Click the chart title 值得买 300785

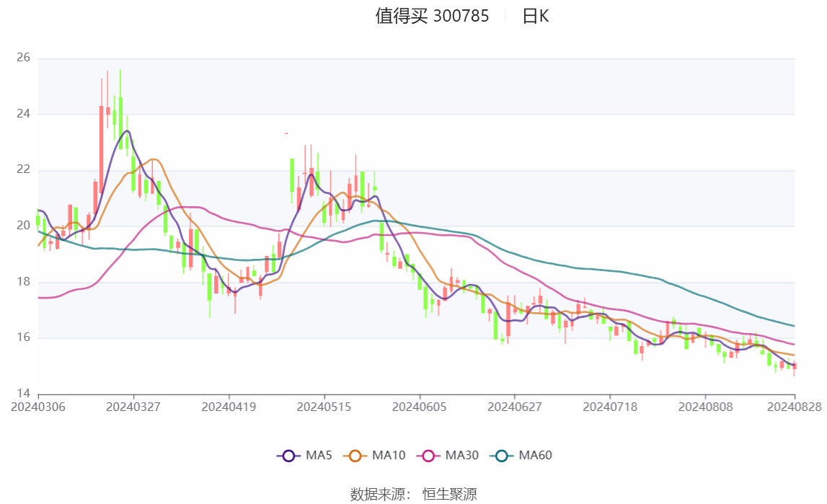pos(432,16)
